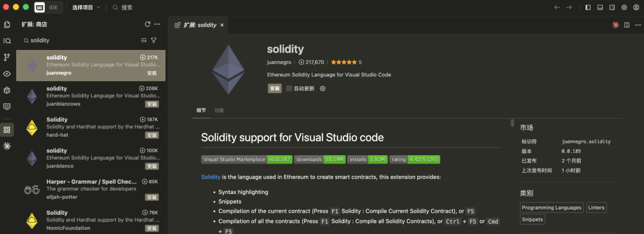Viewport: 644px width, 234px height.
Task: Expand the 选择项目 project dropdown
Action: point(86,7)
